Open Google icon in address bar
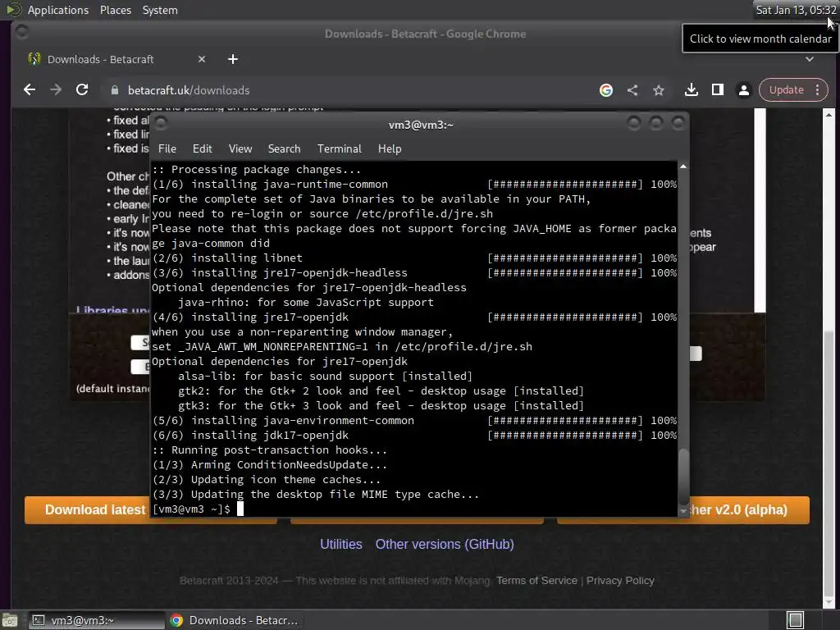 pos(606,90)
